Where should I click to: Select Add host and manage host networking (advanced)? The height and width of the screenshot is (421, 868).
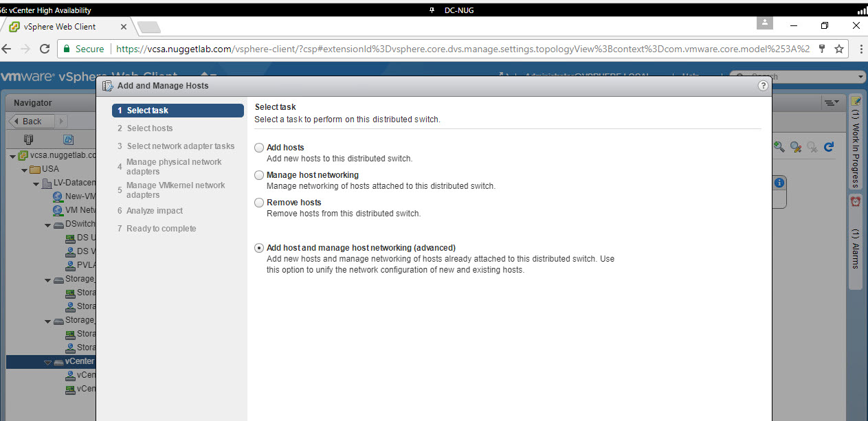pos(259,248)
